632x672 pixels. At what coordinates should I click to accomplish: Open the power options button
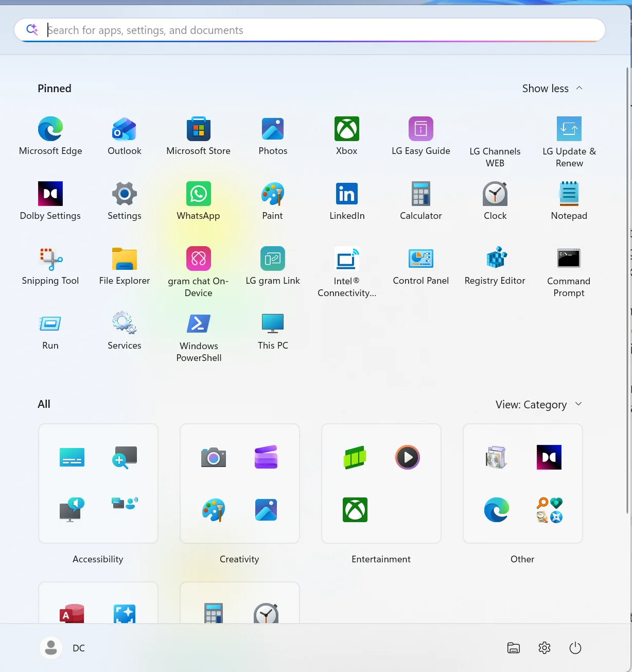point(575,648)
